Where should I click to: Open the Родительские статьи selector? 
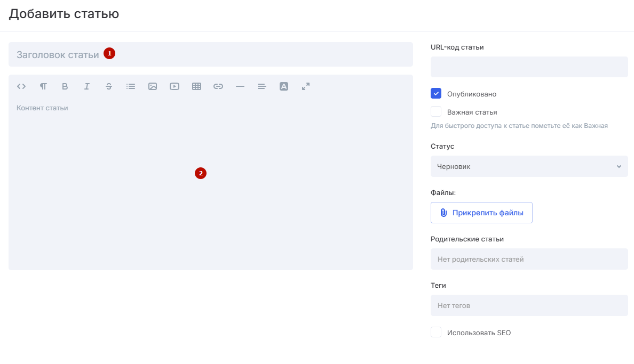pos(529,259)
